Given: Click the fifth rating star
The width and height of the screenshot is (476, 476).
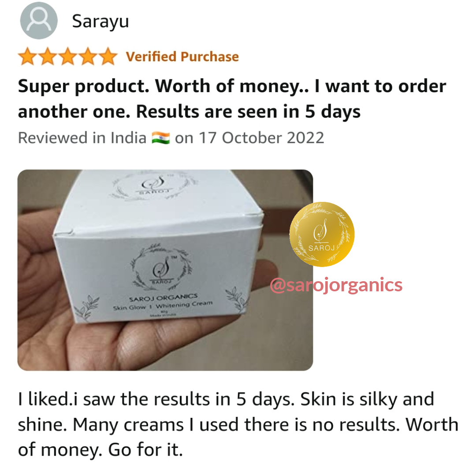Looking at the screenshot, I should (108, 56).
